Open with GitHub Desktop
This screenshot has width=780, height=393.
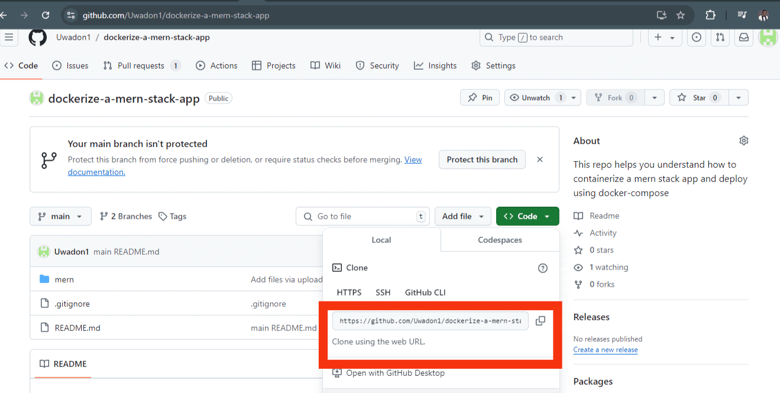pyautogui.click(x=389, y=373)
